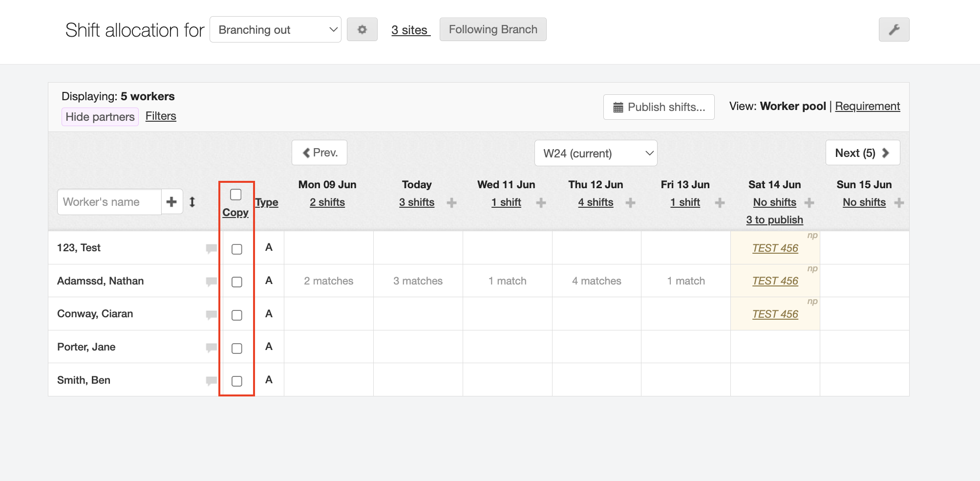Click the Worker's name input field

point(109,202)
